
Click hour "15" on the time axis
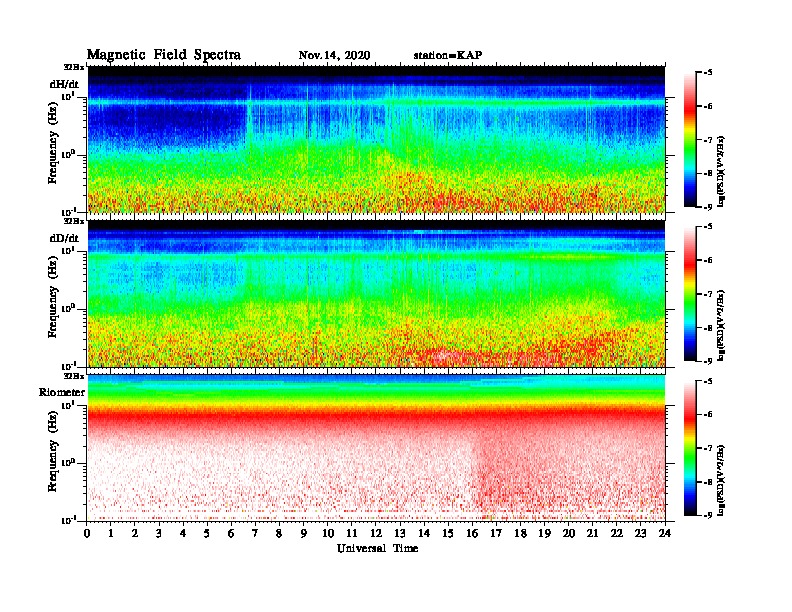pos(448,533)
